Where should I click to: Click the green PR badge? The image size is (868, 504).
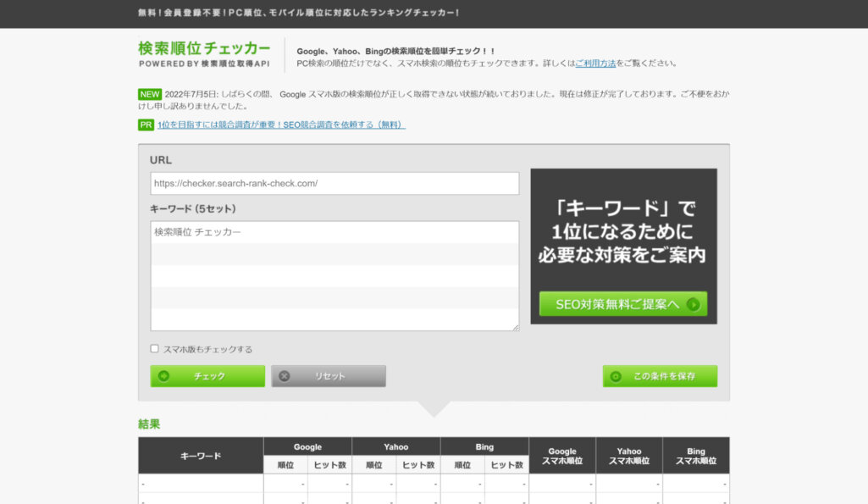(146, 125)
